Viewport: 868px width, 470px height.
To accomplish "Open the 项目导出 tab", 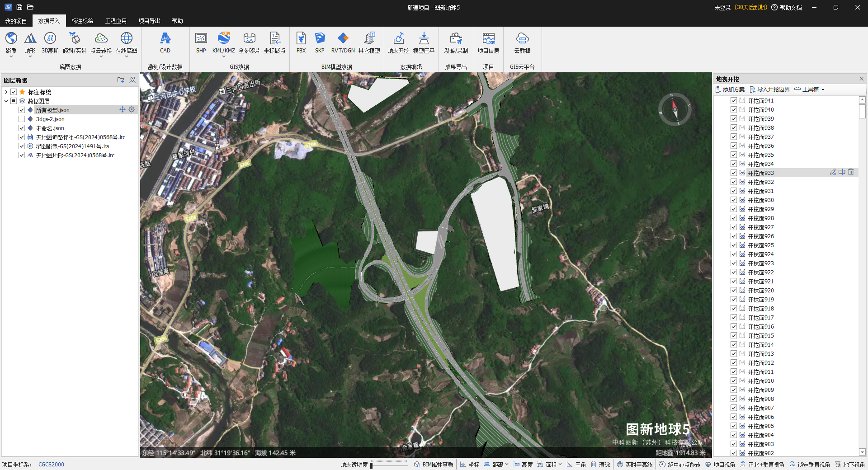I will pos(149,21).
